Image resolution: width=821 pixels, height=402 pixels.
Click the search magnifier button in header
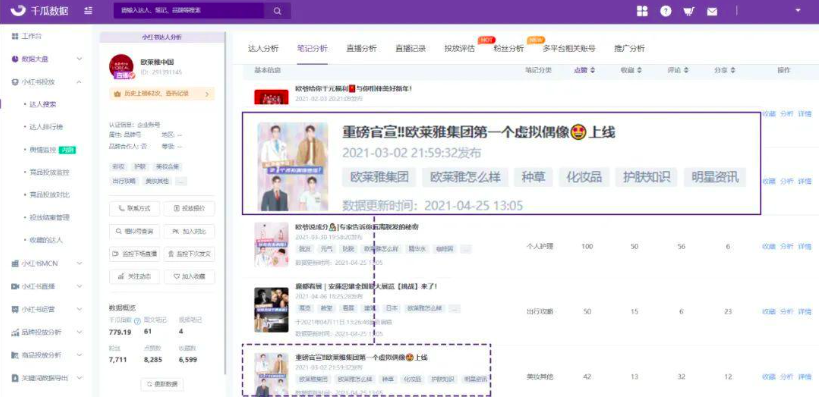tap(278, 11)
